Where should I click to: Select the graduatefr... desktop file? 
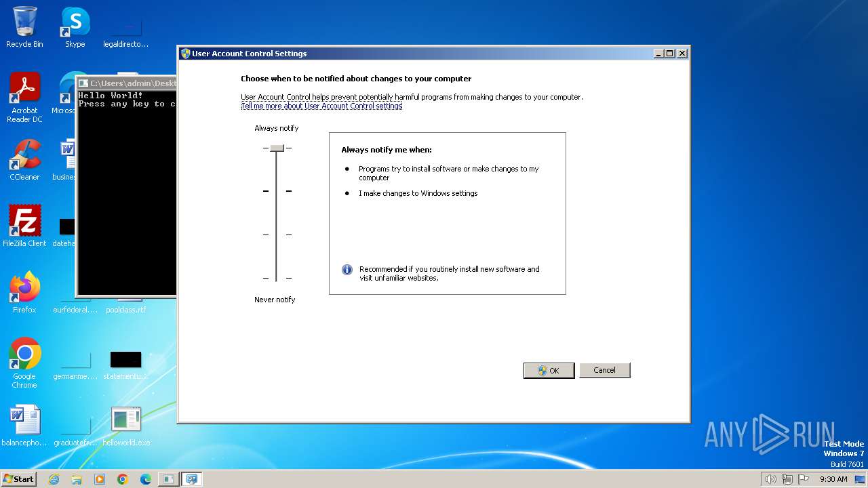click(75, 430)
